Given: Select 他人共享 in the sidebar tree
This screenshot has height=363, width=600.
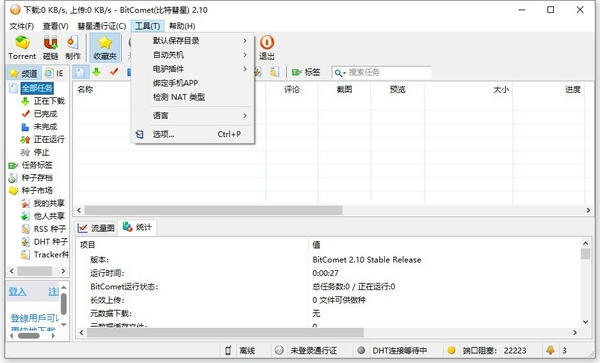Looking at the screenshot, I should pos(49,216).
